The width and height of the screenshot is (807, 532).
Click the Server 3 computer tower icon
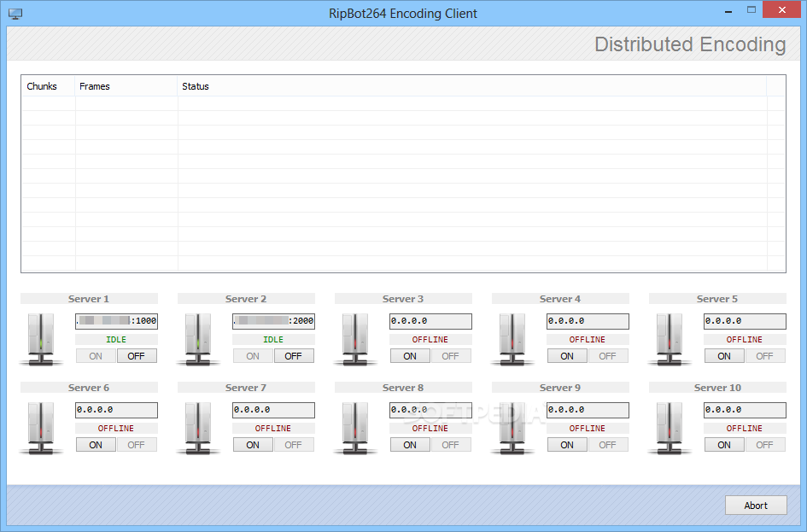pos(355,340)
